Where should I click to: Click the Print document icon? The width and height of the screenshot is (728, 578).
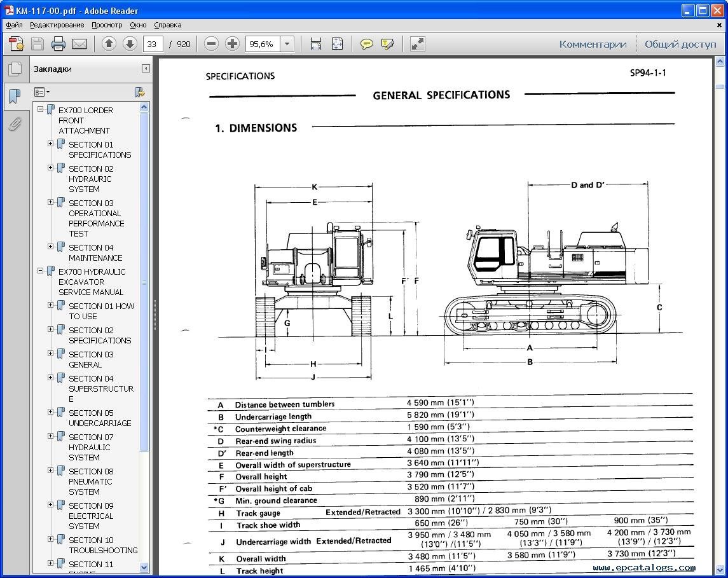pyautogui.click(x=58, y=44)
